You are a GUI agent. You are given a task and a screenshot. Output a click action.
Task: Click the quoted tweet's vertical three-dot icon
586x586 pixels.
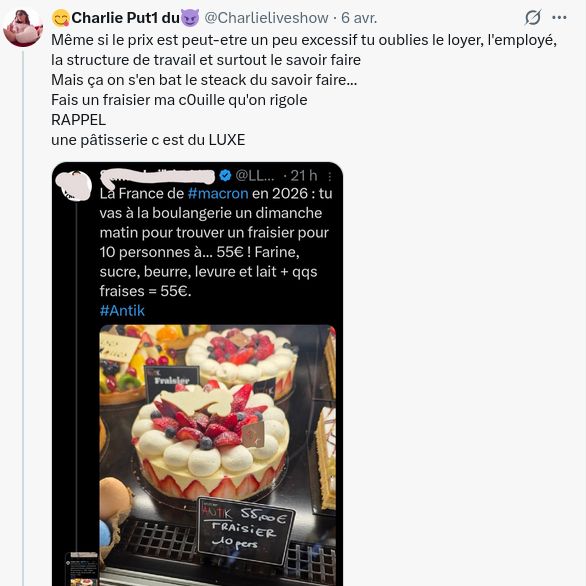coord(330,176)
